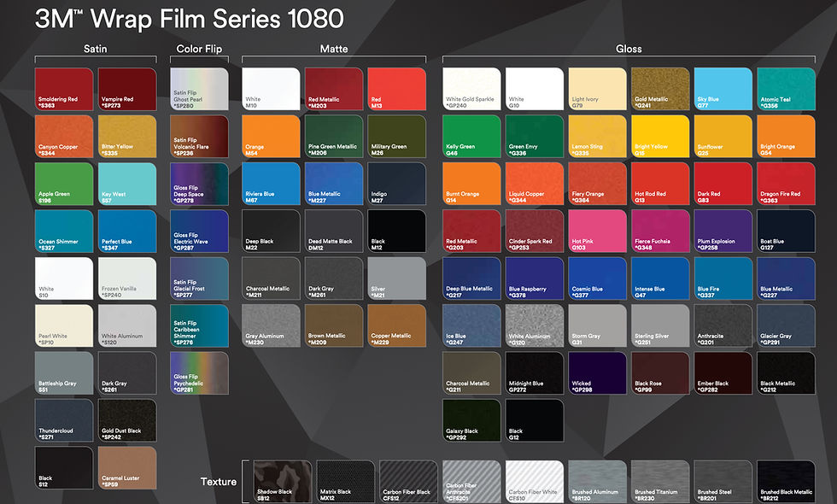The image size is (837, 504).
Task: Click the Dead Matte Black DM12 swatch
Action: pyautogui.click(x=334, y=231)
